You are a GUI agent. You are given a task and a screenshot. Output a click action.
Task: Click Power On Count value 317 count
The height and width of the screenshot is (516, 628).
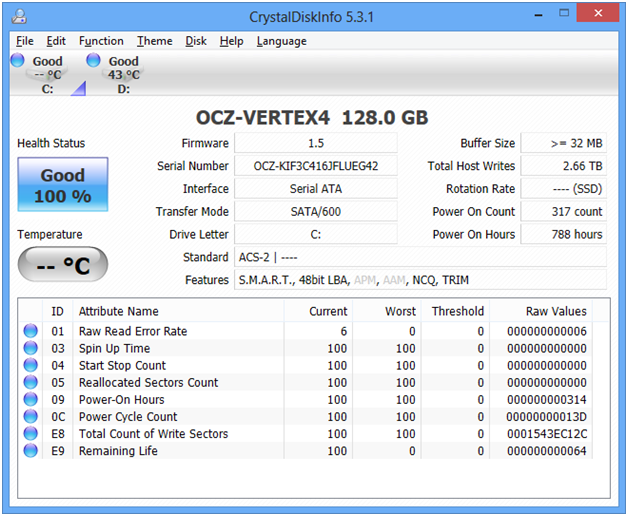[564, 212]
